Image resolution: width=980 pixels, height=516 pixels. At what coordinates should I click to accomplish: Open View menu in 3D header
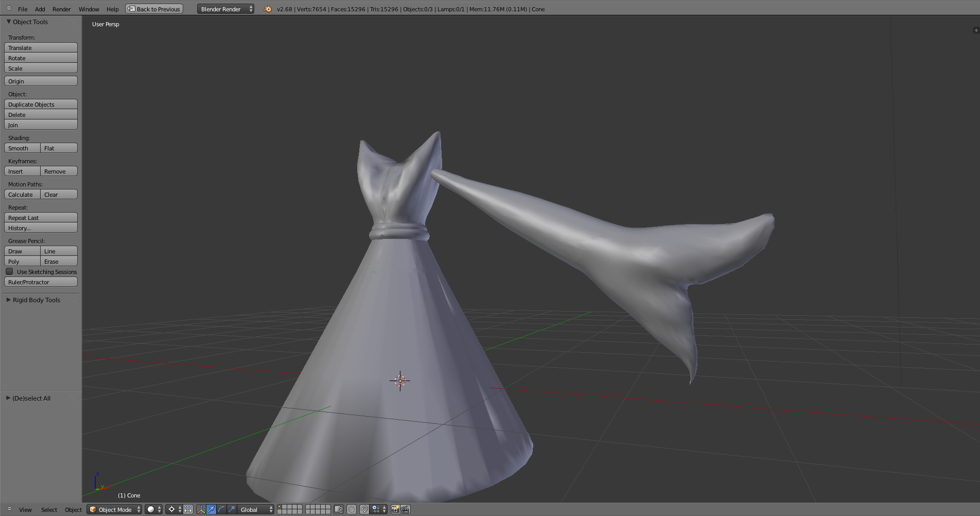[25, 509]
